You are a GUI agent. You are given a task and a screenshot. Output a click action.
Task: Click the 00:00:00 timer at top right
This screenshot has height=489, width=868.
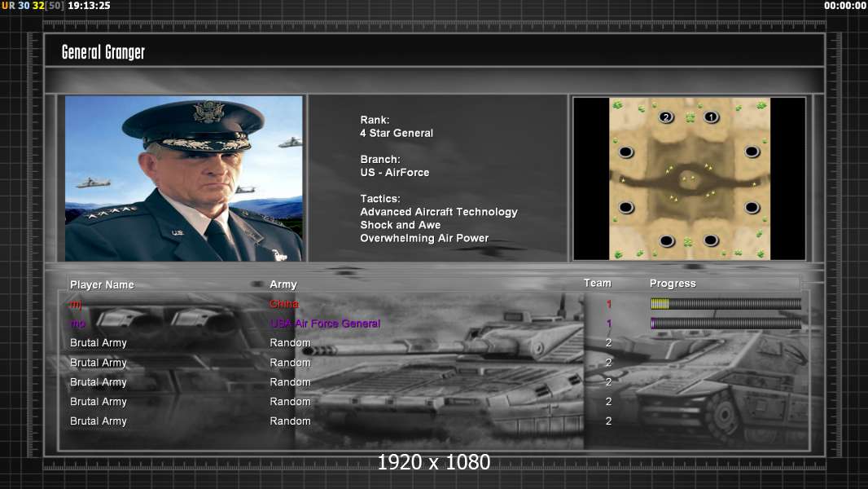(x=844, y=6)
